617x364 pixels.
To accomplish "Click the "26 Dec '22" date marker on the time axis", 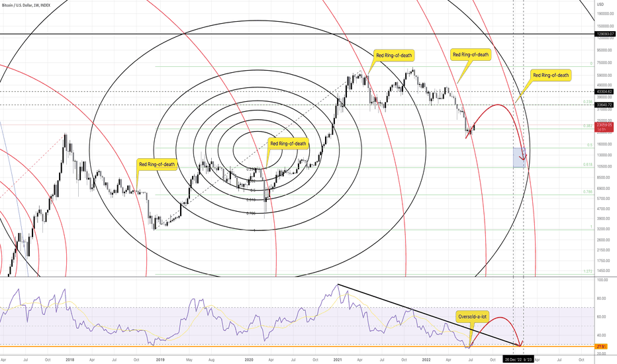I will 513,359.
